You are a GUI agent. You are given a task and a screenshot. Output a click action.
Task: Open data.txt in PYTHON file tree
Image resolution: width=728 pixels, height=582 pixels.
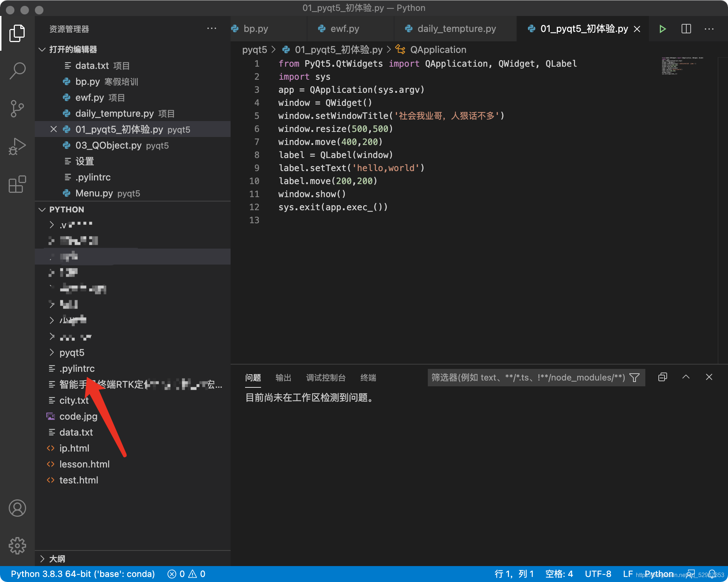point(133,432)
